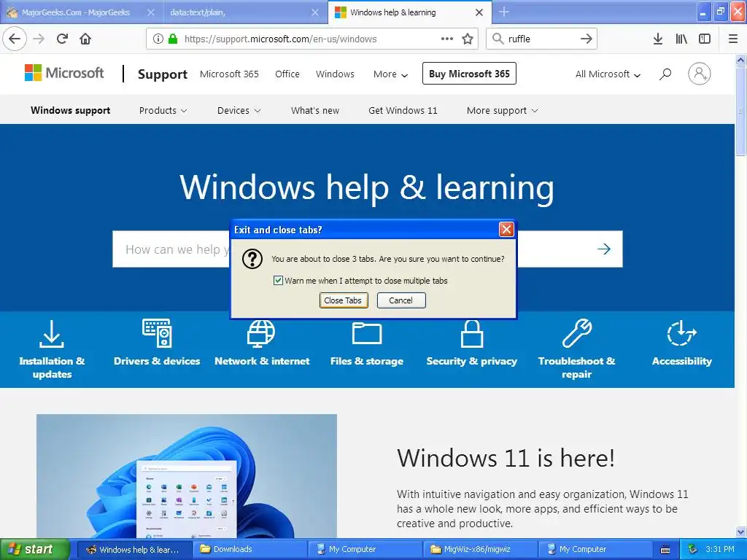
Task: Switch to Downloads taskbar window
Action: [x=249, y=549]
